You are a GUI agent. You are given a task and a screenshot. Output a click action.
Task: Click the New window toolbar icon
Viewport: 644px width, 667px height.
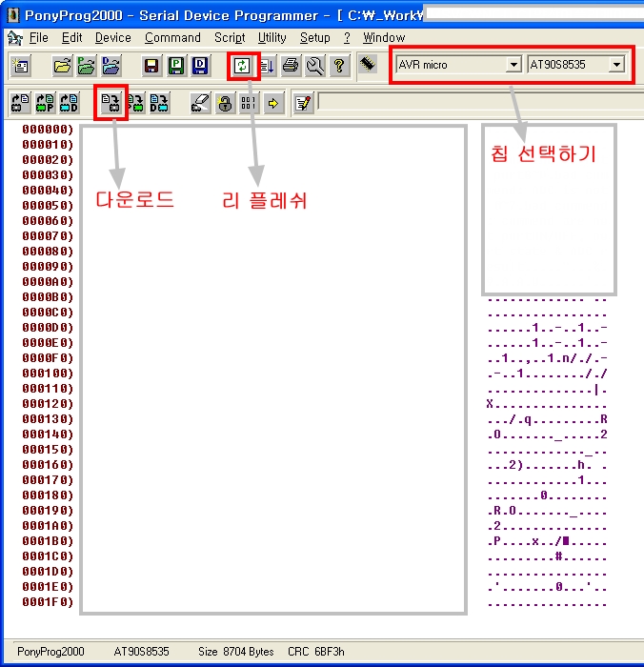20,66
